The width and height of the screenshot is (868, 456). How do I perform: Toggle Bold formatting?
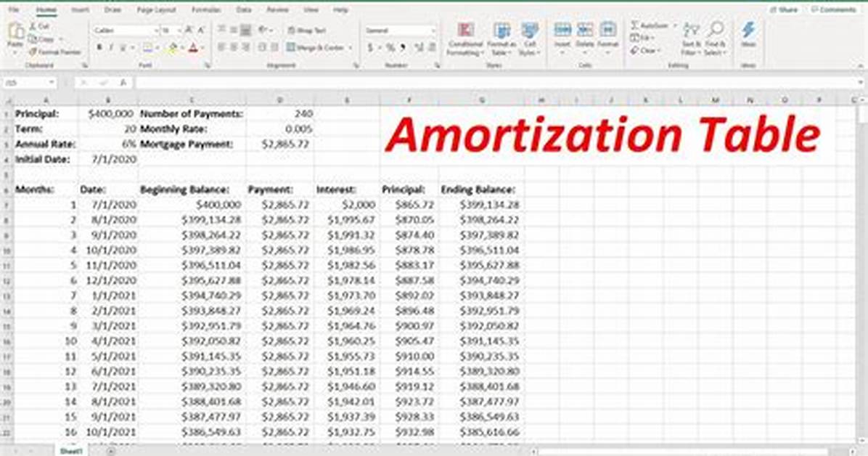[x=99, y=48]
